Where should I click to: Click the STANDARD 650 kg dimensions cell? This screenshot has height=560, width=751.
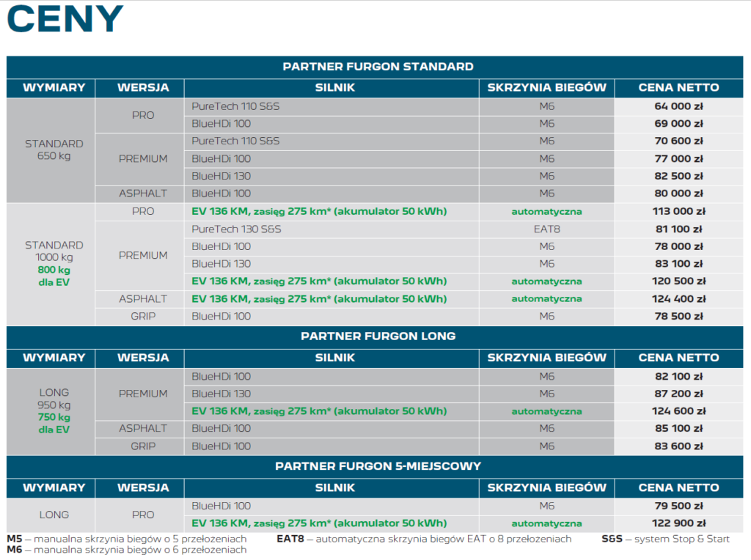pyautogui.click(x=54, y=150)
